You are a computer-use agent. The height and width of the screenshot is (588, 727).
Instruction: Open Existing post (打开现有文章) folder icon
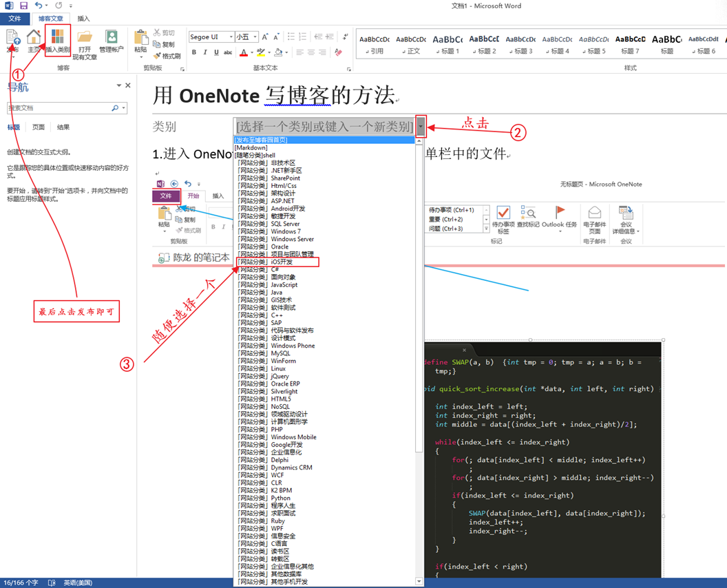point(85,36)
